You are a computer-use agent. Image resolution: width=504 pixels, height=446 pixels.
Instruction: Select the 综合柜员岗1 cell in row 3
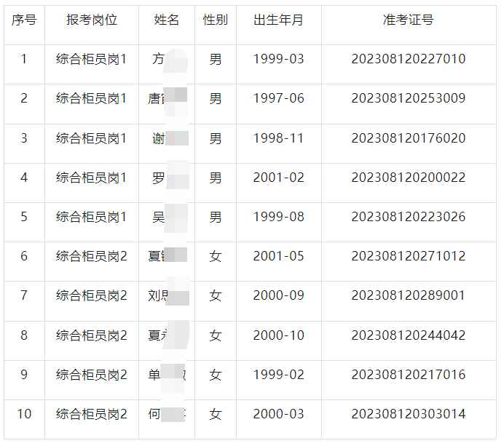[91, 138]
